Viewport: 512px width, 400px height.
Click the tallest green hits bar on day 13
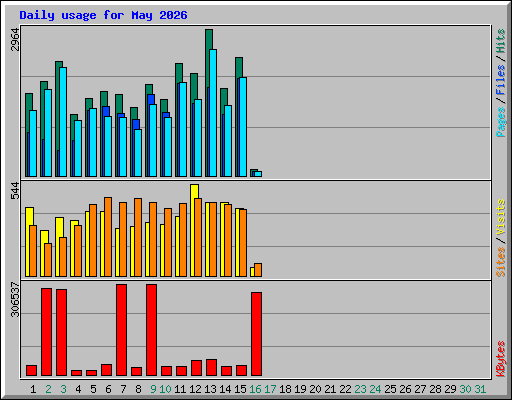click(209, 39)
